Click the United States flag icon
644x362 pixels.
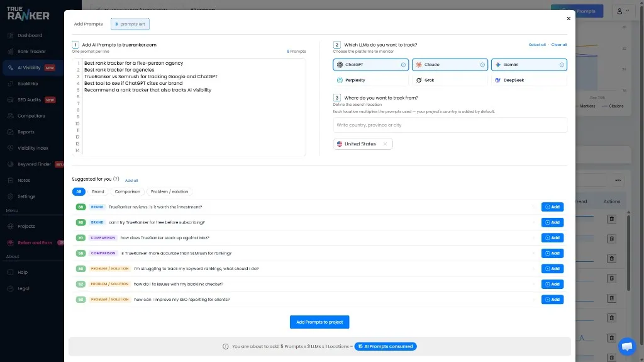point(339,144)
